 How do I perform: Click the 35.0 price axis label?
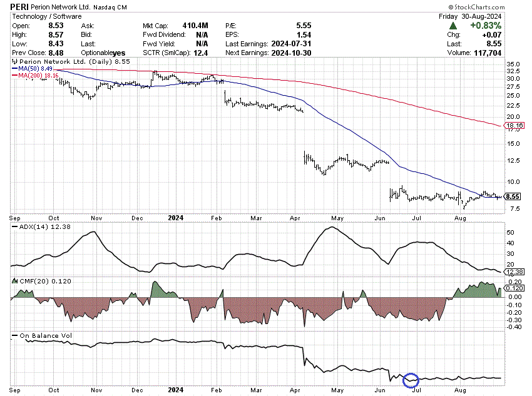[513, 64]
